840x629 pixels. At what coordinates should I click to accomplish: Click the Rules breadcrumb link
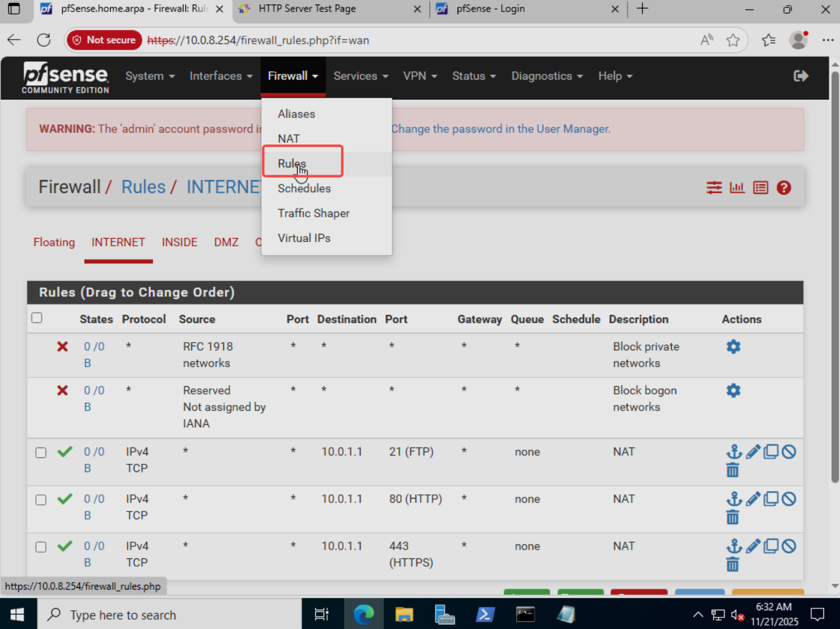pyautogui.click(x=143, y=187)
